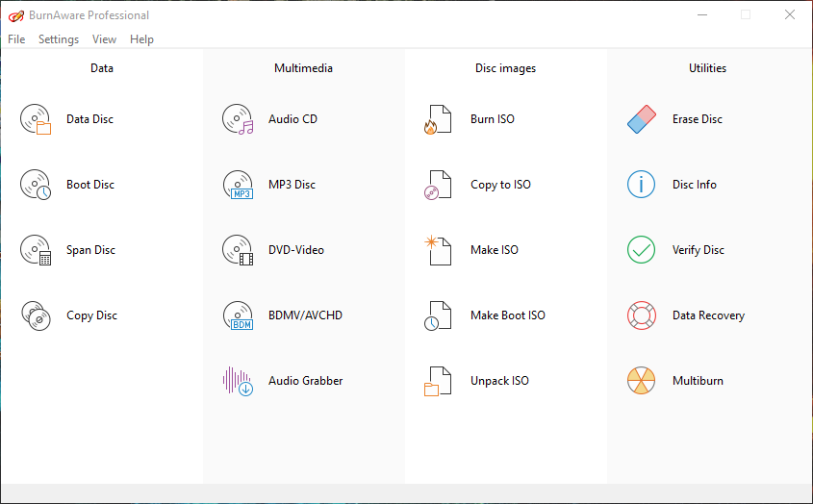
Task: Launch the Audio Grabber waveform icon
Action: click(238, 381)
